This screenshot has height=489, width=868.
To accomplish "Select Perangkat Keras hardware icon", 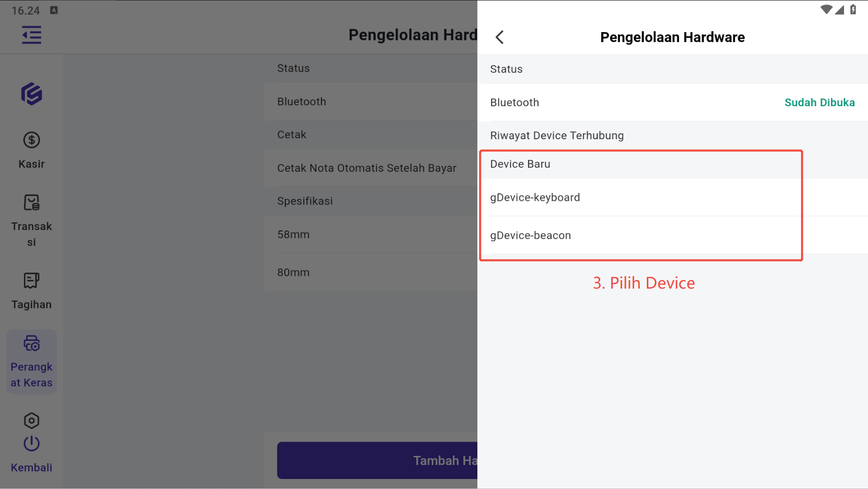I will 32,344.
